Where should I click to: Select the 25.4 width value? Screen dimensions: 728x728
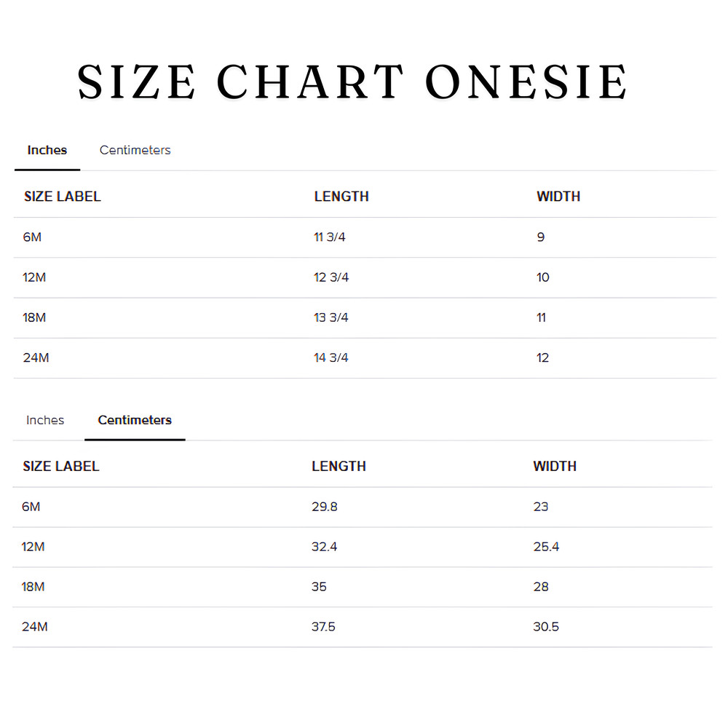tap(546, 547)
